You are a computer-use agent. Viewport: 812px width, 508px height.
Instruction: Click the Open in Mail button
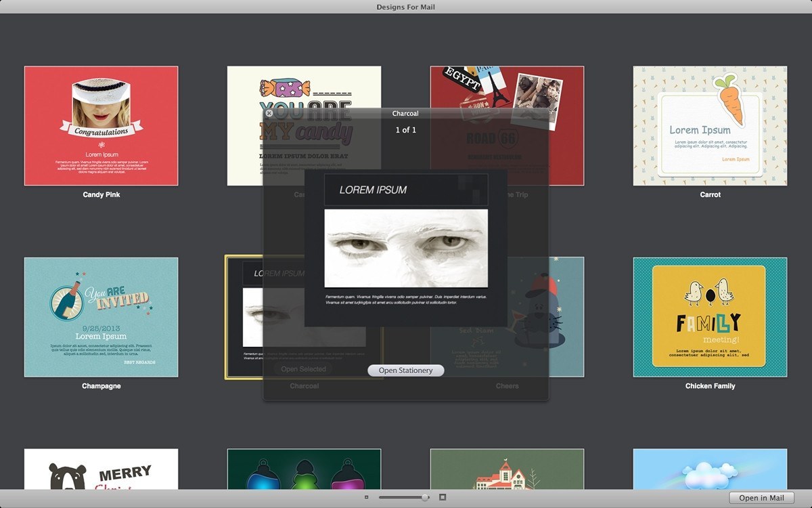(x=762, y=498)
